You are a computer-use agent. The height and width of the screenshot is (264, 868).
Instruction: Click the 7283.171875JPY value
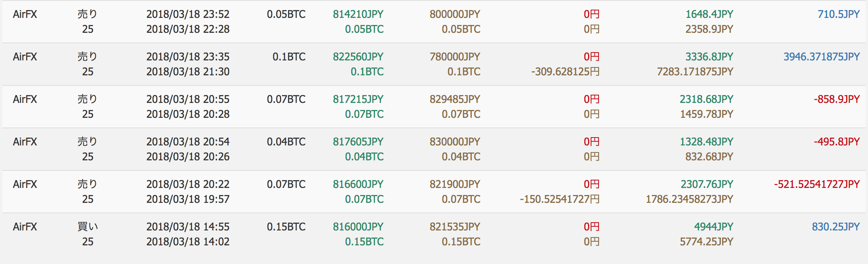point(695,72)
